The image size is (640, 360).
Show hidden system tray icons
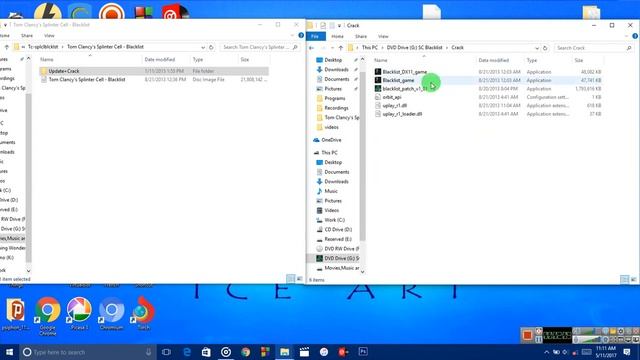tap(546, 352)
